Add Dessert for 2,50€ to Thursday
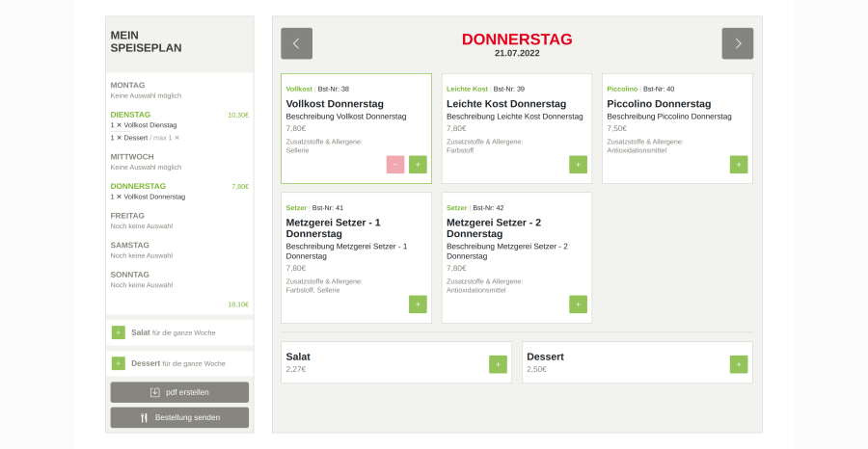 [739, 364]
